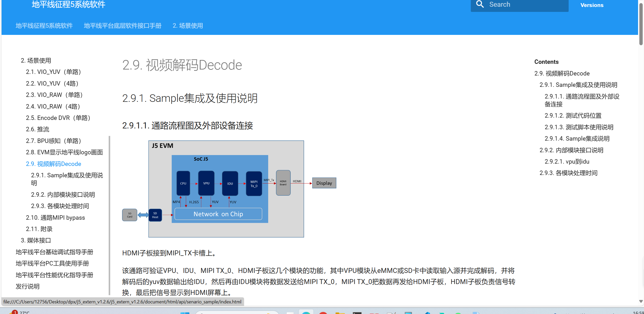Click the Windows Start button in taskbar
644x314 pixels.
point(185,313)
